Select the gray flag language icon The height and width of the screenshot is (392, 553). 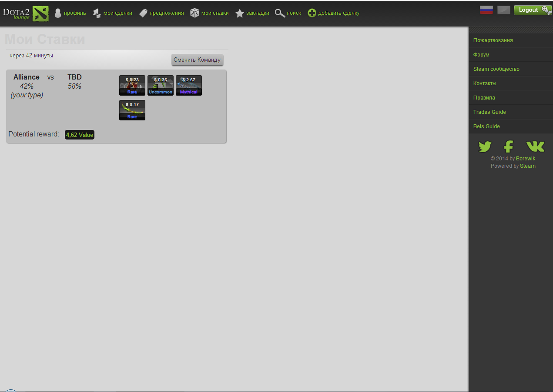(x=503, y=10)
